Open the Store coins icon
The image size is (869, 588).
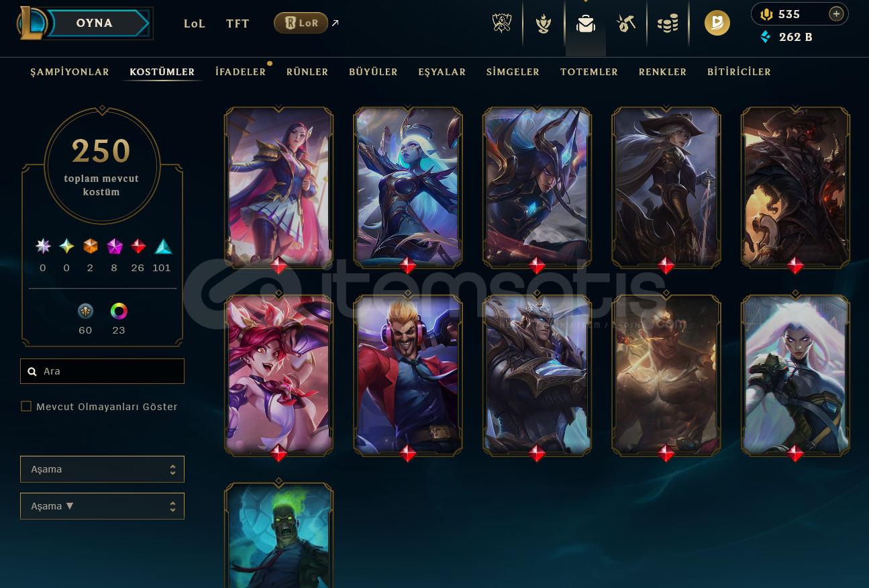coord(668,24)
